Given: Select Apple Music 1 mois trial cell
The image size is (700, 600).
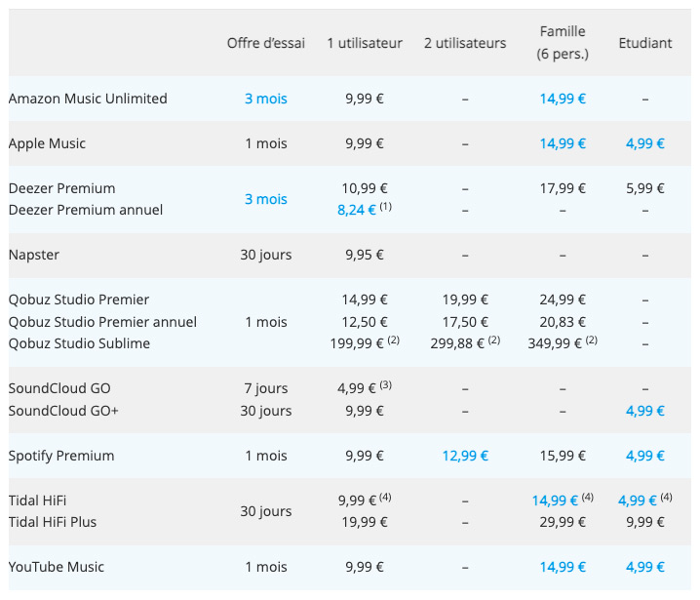Looking at the screenshot, I should [265, 143].
